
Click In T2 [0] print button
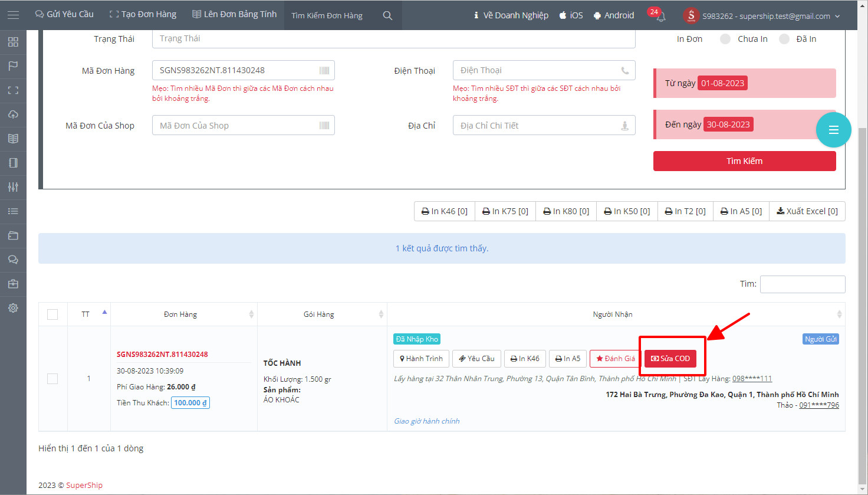point(685,211)
